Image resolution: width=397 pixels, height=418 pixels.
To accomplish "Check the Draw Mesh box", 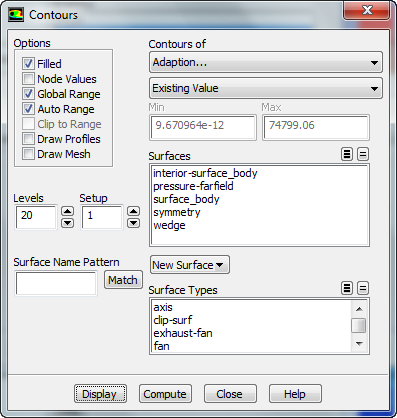I will pyautogui.click(x=28, y=154).
